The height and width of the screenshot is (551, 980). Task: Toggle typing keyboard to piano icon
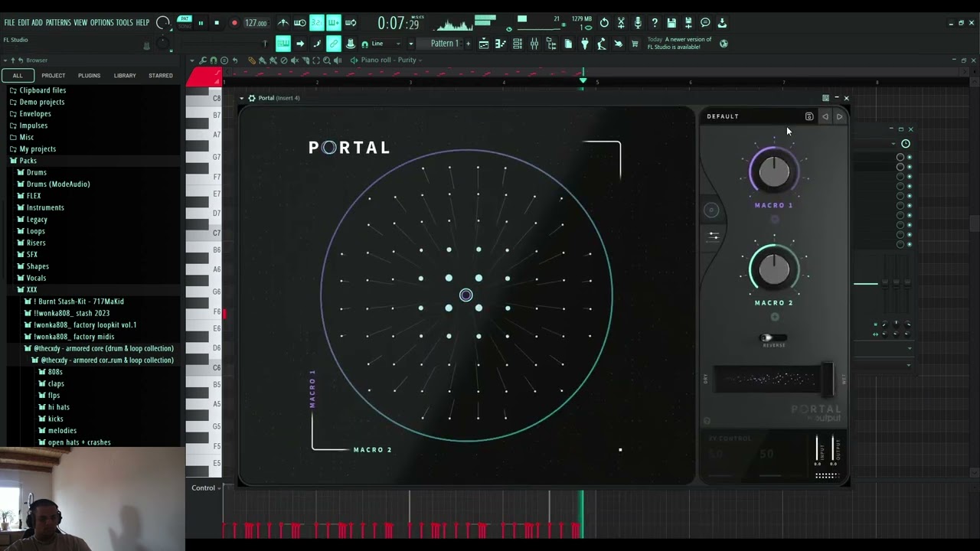click(283, 44)
